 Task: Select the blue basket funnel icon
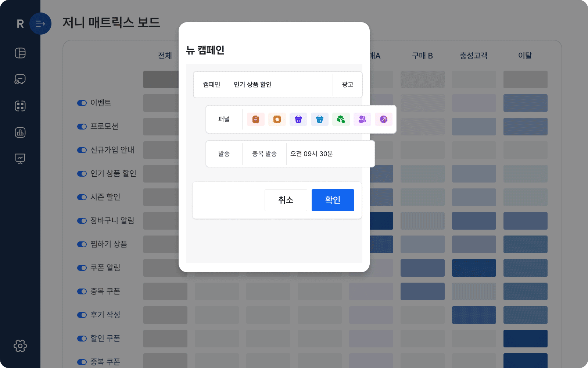pos(319,119)
